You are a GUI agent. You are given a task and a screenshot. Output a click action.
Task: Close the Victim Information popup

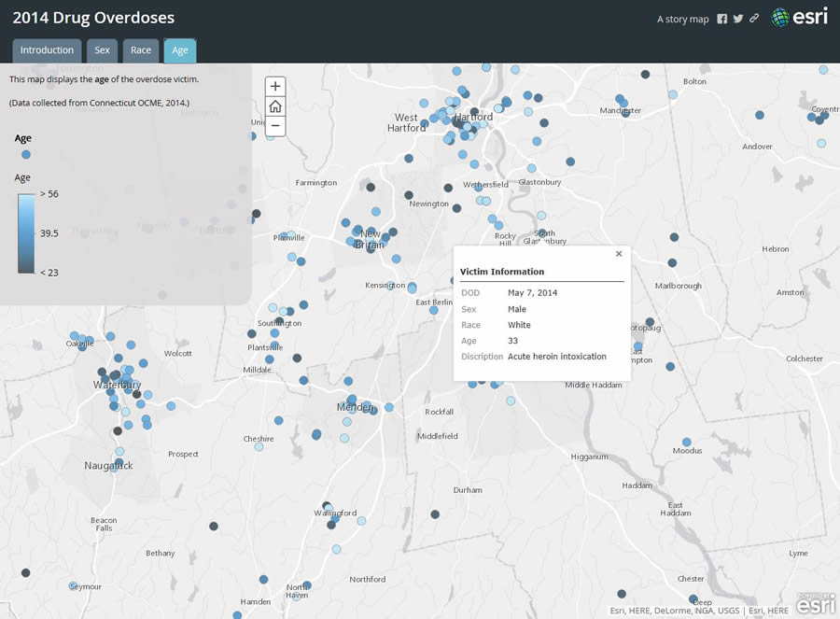[x=619, y=254]
